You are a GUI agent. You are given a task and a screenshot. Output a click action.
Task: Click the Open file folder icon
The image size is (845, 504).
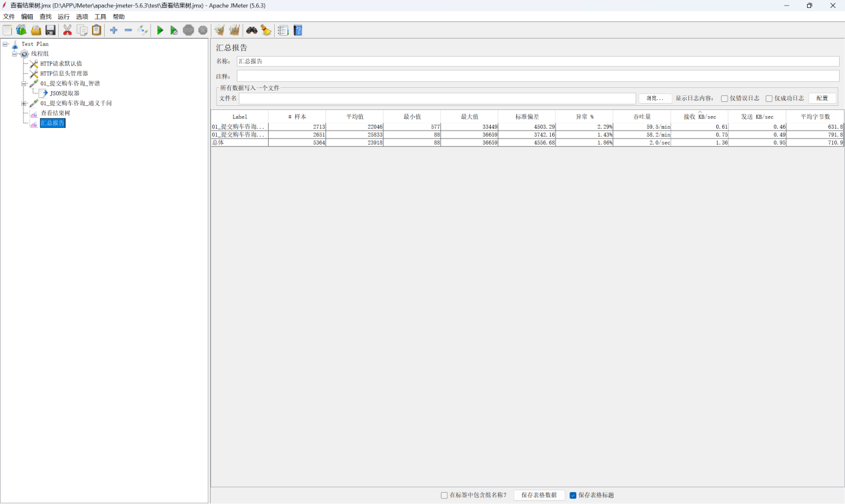point(36,30)
